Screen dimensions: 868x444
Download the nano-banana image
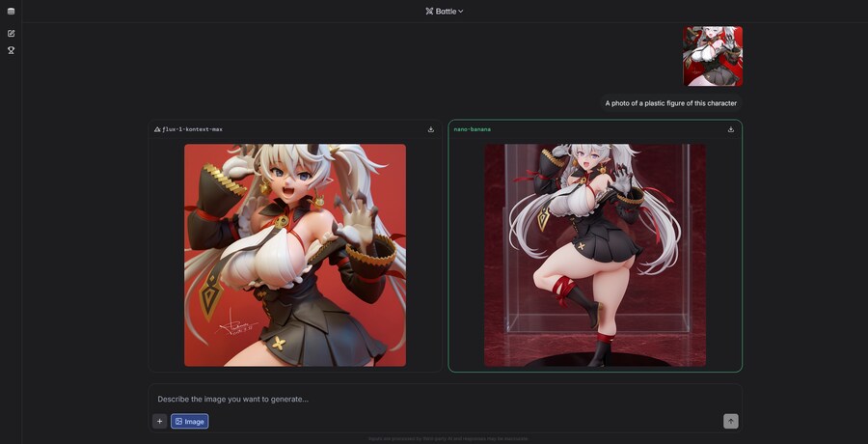tap(731, 129)
